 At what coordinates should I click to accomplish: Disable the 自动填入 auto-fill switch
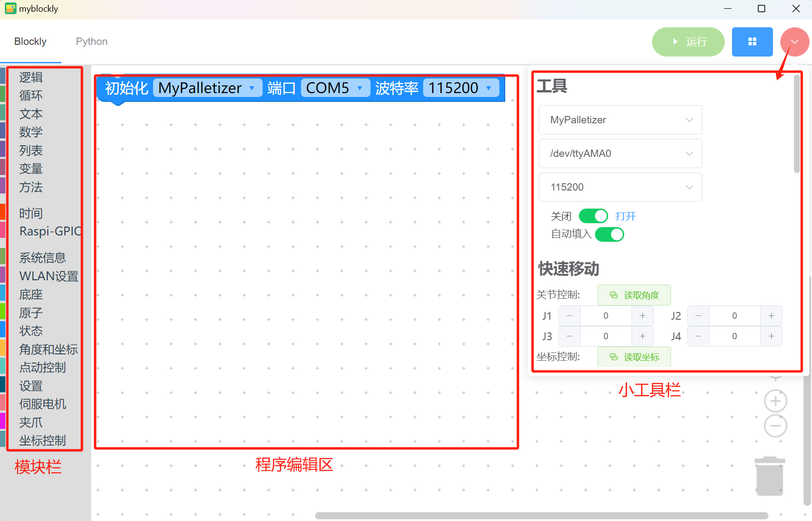click(x=609, y=234)
